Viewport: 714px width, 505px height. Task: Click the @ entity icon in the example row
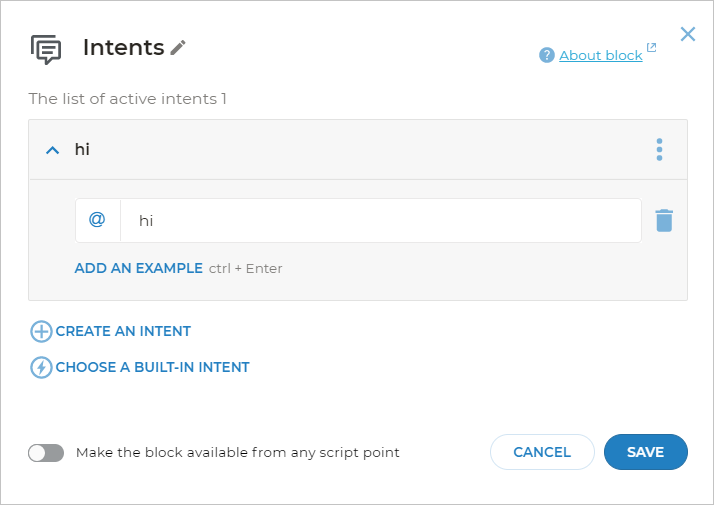pyautogui.click(x=97, y=220)
